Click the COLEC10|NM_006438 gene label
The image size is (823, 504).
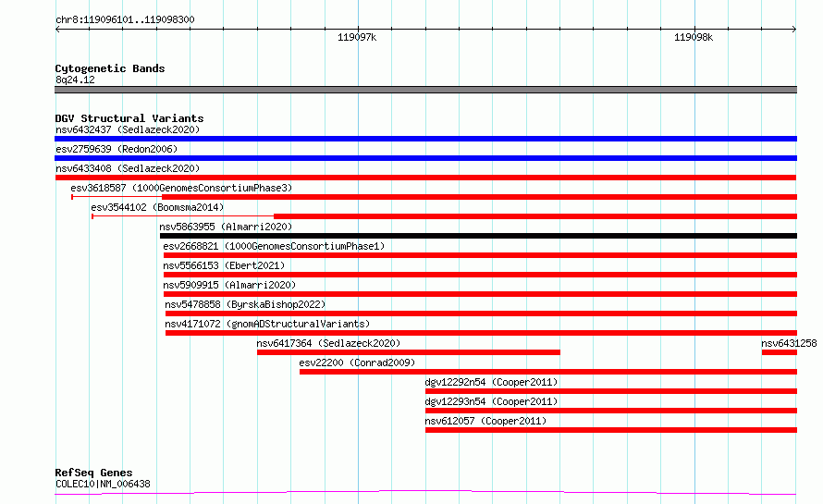click(x=103, y=484)
